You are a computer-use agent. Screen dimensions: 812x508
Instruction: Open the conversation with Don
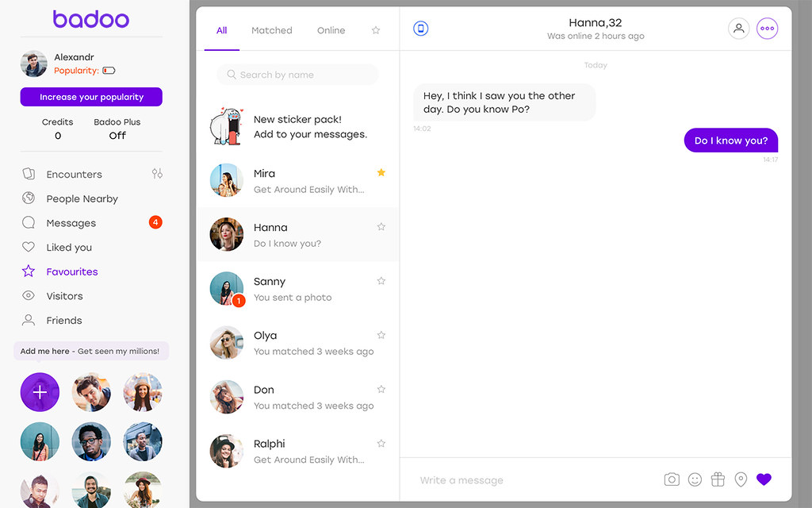[298, 397]
